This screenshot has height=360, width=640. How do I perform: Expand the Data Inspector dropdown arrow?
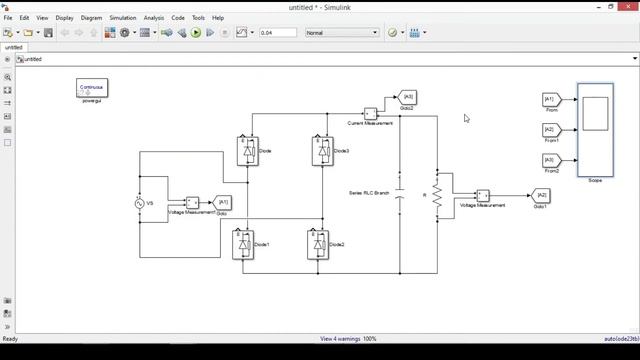[252, 33]
